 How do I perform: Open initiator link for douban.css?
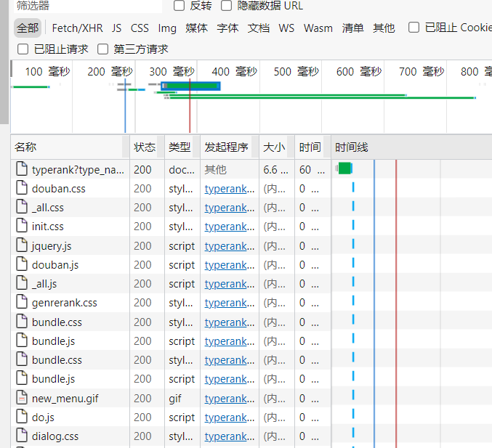[230, 189]
